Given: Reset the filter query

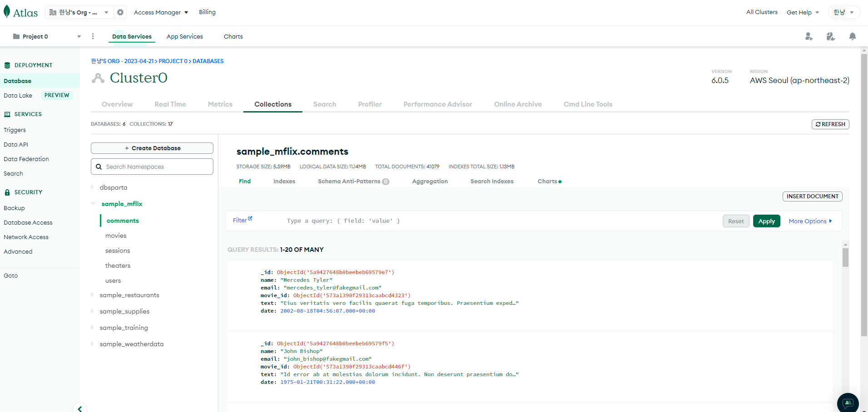Looking at the screenshot, I should 736,221.
